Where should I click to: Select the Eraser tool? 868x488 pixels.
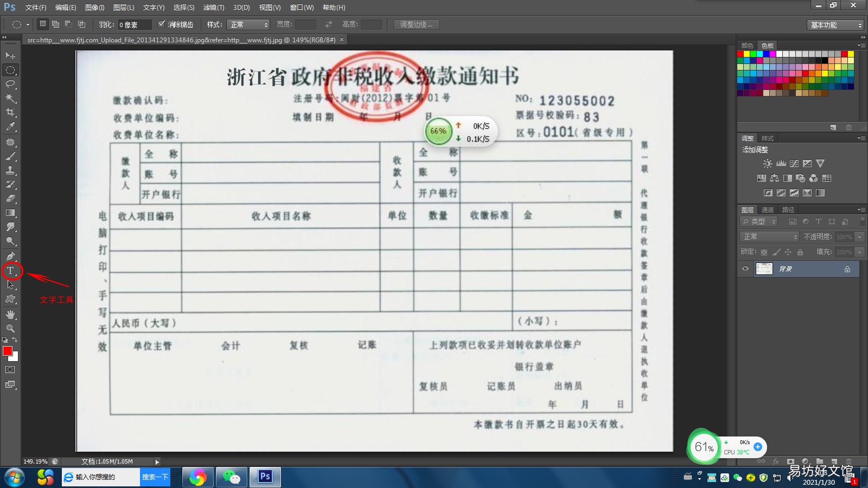(x=10, y=198)
